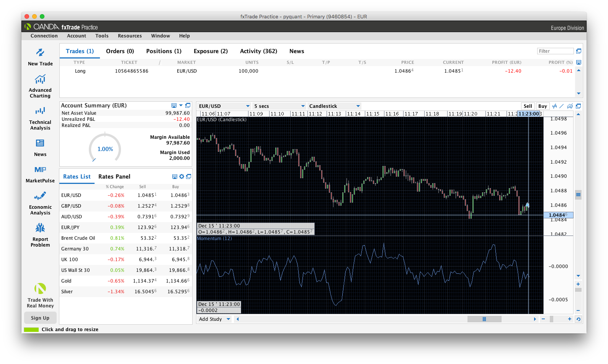Zoom in vertically with the right-side plus

(x=578, y=284)
